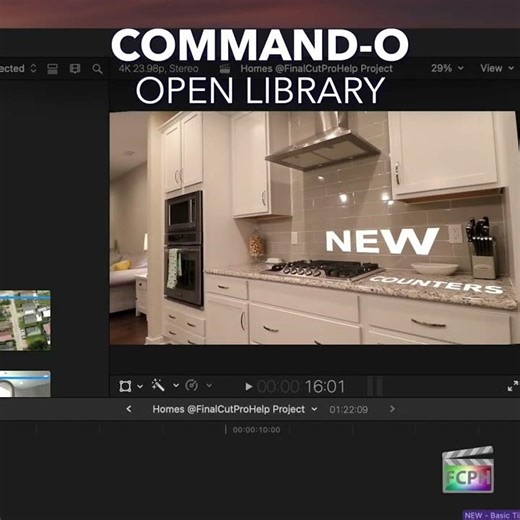The image size is (520, 520).
Task: Click the kitchen video in the viewer
Action: [314, 228]
